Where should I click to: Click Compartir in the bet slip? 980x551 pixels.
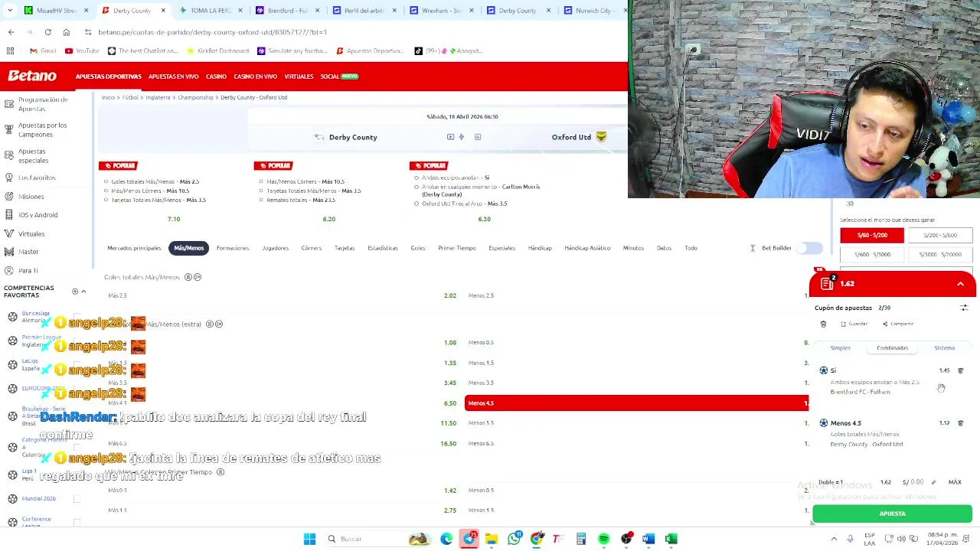tap(897, 324)
